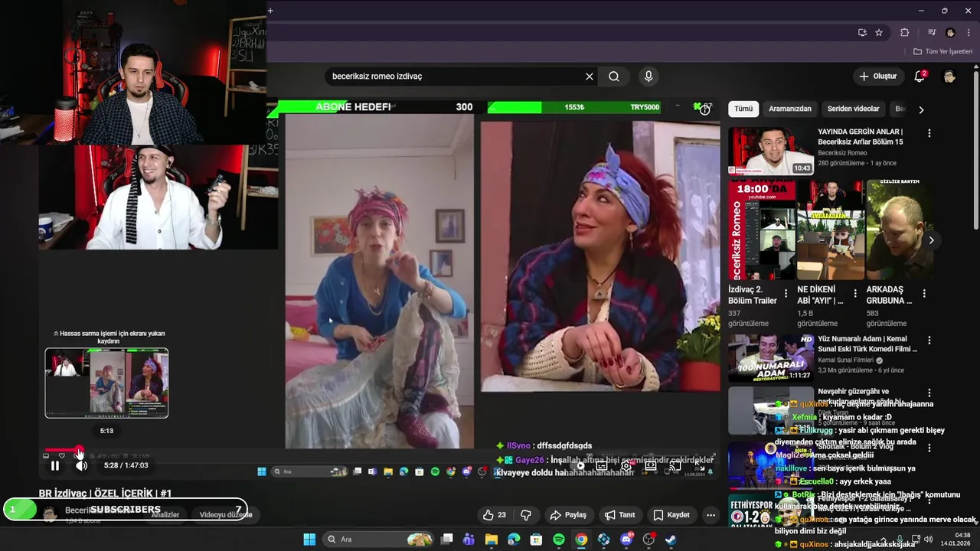Open Analizler for this video

coord(165,514)
